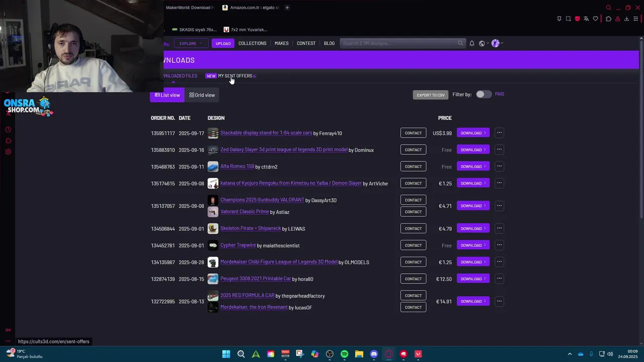Expand the EXPLORE dropdown menu
This screenshot has width=644, height=362.
pyautogui.click(x=191, y=43)
